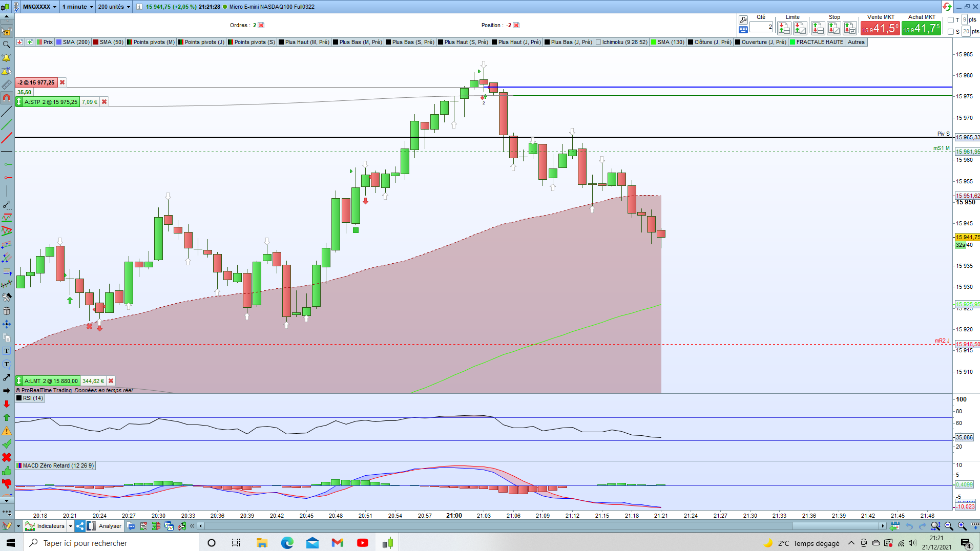980x551 pixels.
Task: Select the green trend line drawing tool
Action: tap(7, 124)
